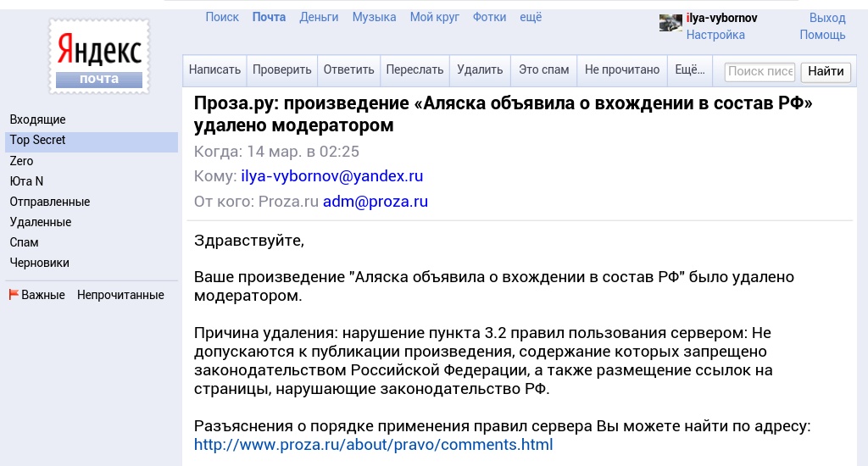Click Переслать to forward the message
The height and width of the screenshot is (466, 868).
pos(415,70)
